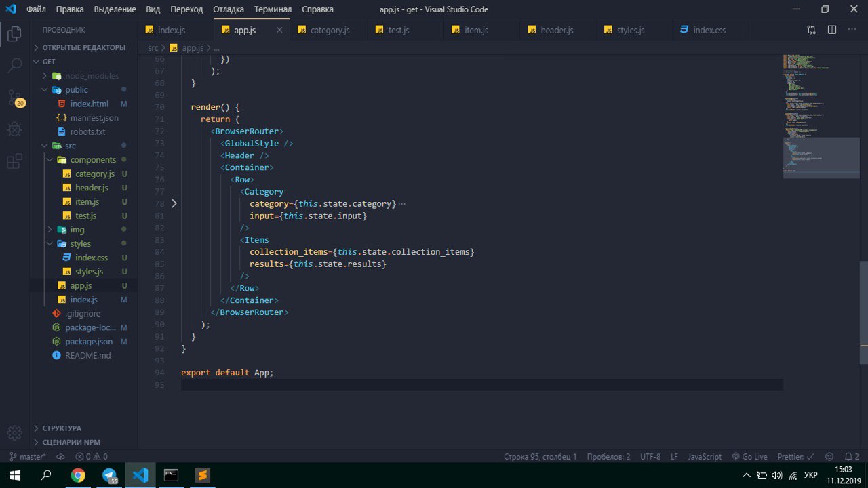
Task: Unfold the collapsed code at line 78
Action: pos(174,203)
